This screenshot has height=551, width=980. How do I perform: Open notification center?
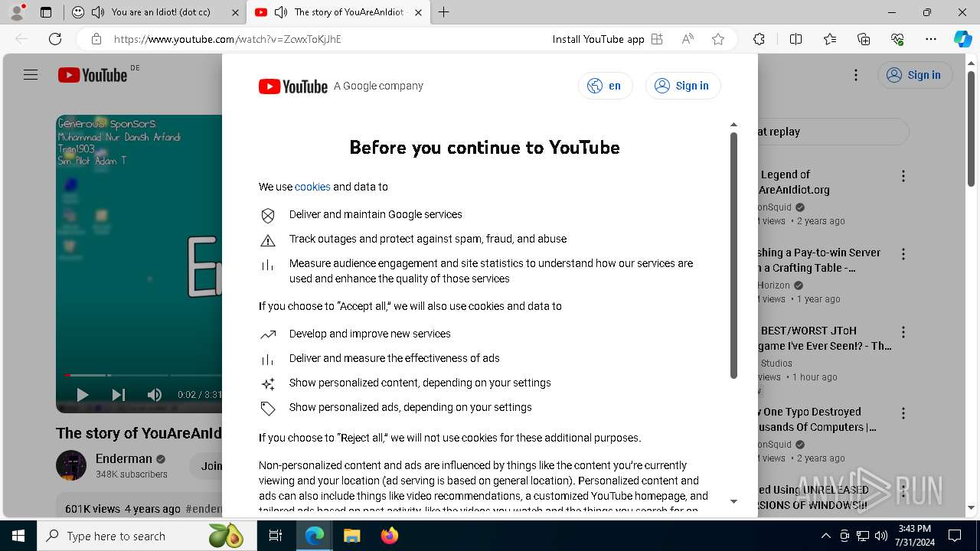(955, 536)
